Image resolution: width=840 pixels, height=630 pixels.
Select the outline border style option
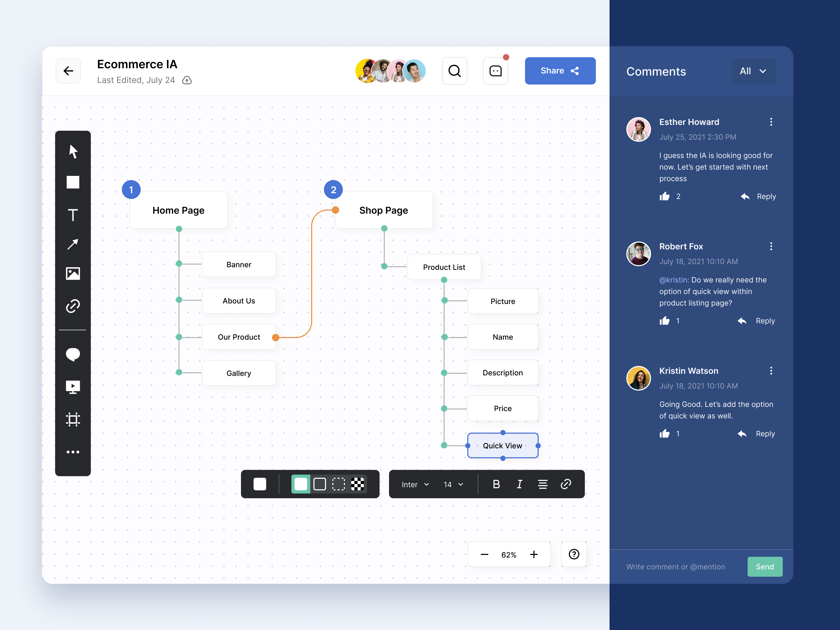(320, 484)
